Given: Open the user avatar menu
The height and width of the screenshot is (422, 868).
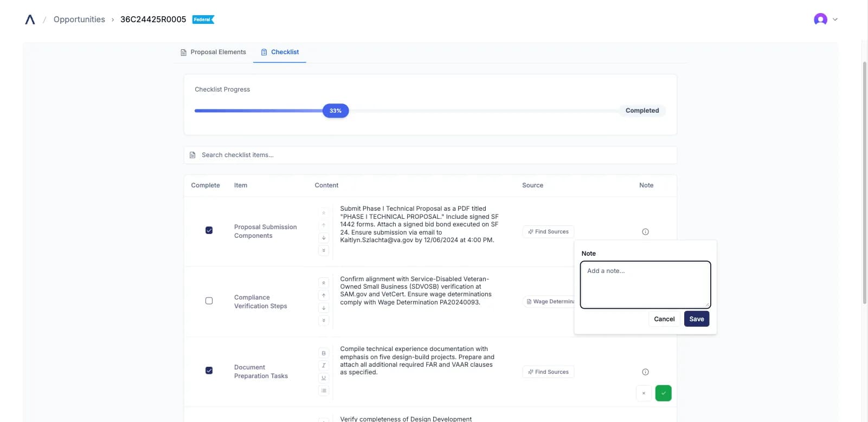Looking at the screenshot, I should click(820, 20).
